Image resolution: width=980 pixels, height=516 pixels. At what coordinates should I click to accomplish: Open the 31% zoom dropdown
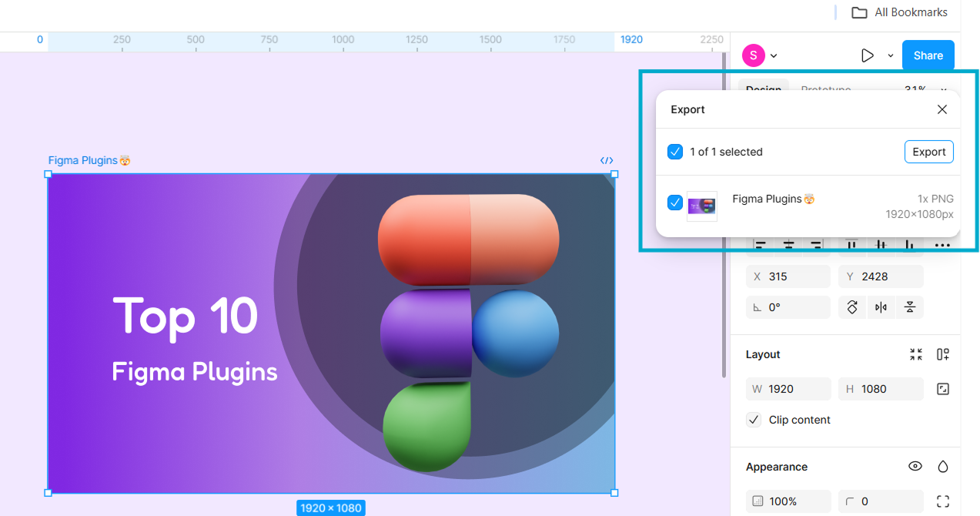[x=925, y=90]
